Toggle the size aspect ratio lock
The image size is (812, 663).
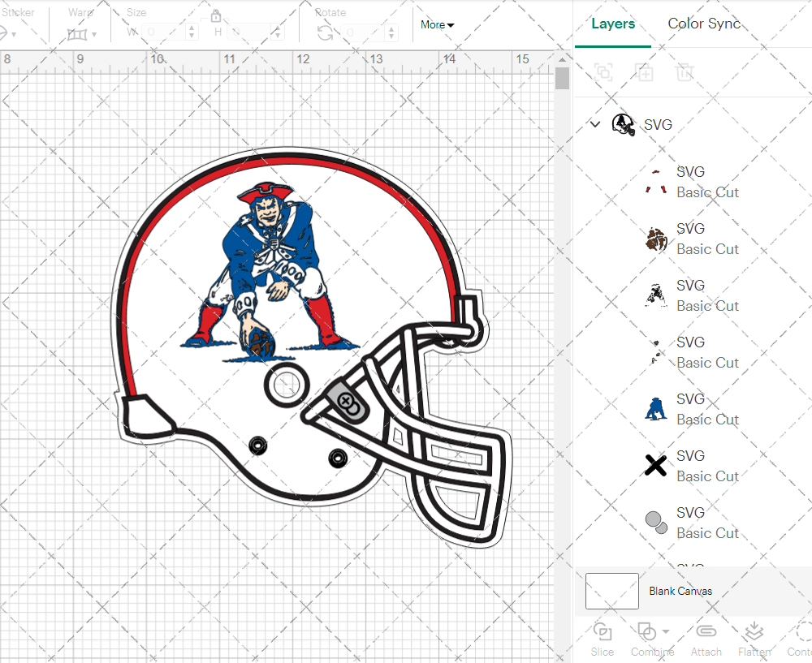(x=216, y=16)
